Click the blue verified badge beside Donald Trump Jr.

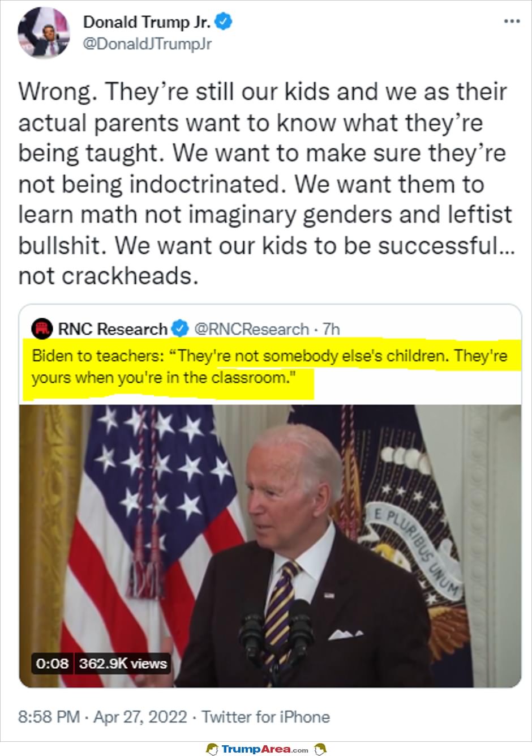(x=225, y=22)
